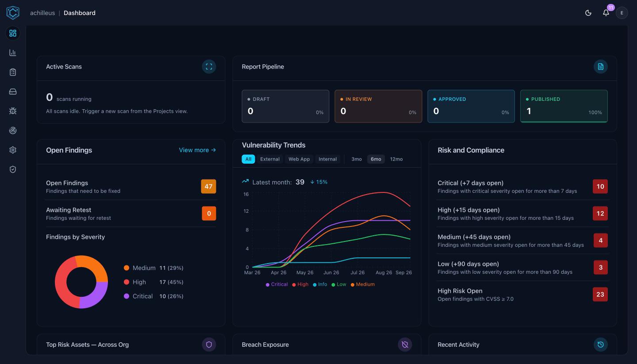Open the clipboard reports sidebar icon
637x364 pixels.
click(x=13, y=72)
